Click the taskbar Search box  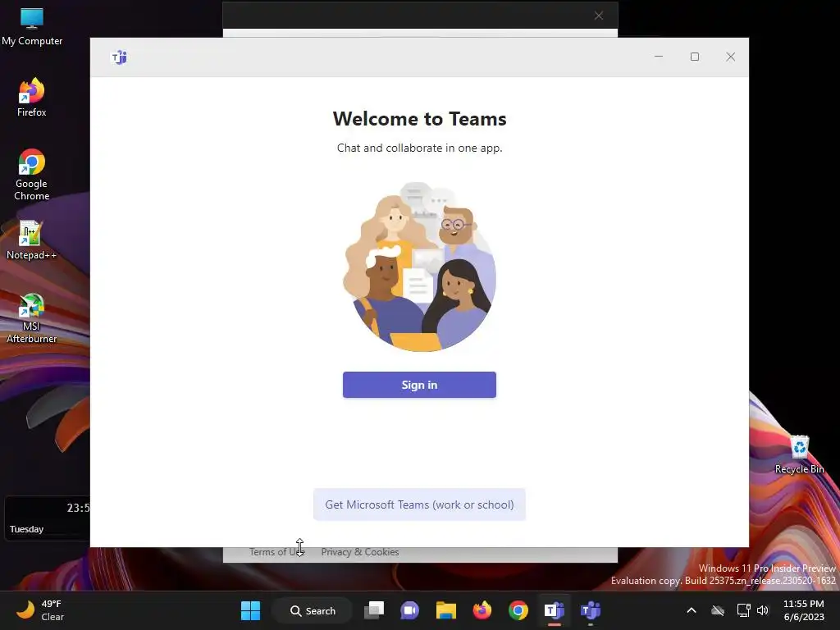(313, 610)
